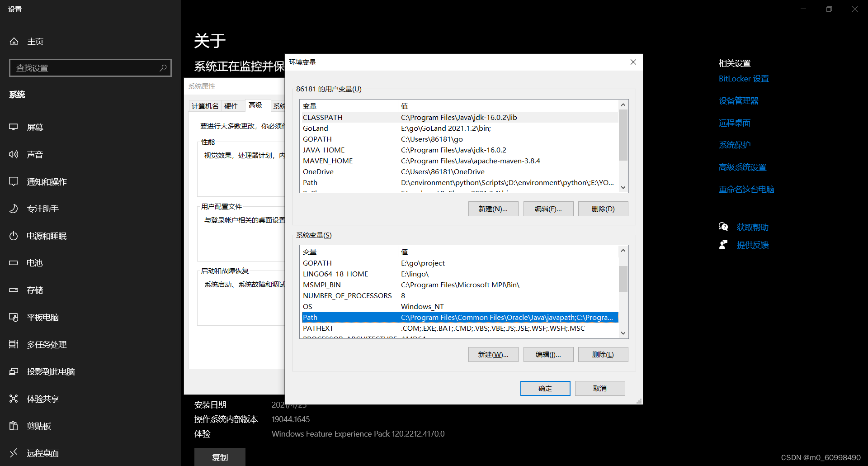This screenshot has height=466, width=868.
Task: Select the 专注助手 moon icon
Action: [x=14, y=209]
